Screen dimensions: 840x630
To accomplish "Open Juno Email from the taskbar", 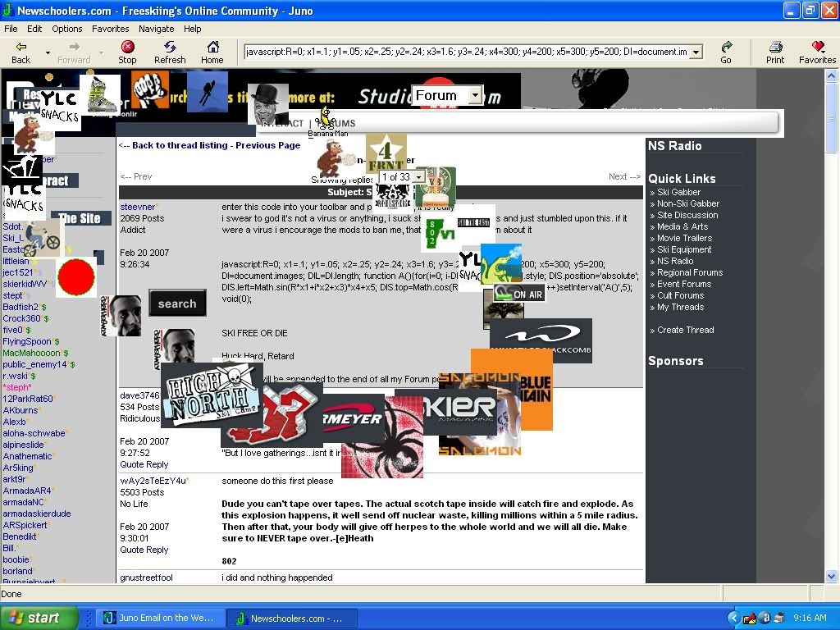I will pyautogui.click(x=160, y=617).
